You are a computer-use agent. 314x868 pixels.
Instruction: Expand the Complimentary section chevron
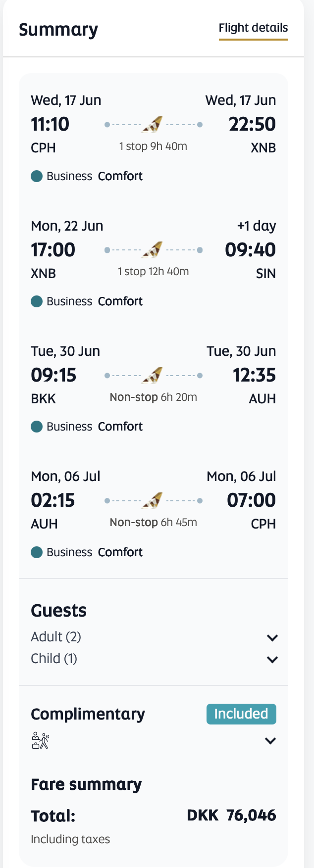pyautogui.click(x=270, y=741)
